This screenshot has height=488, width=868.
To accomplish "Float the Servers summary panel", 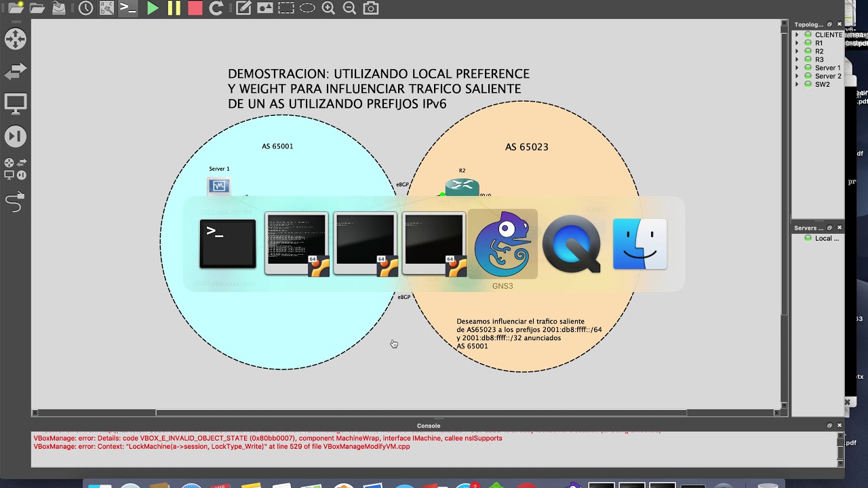I will click(x=829, y=228).
